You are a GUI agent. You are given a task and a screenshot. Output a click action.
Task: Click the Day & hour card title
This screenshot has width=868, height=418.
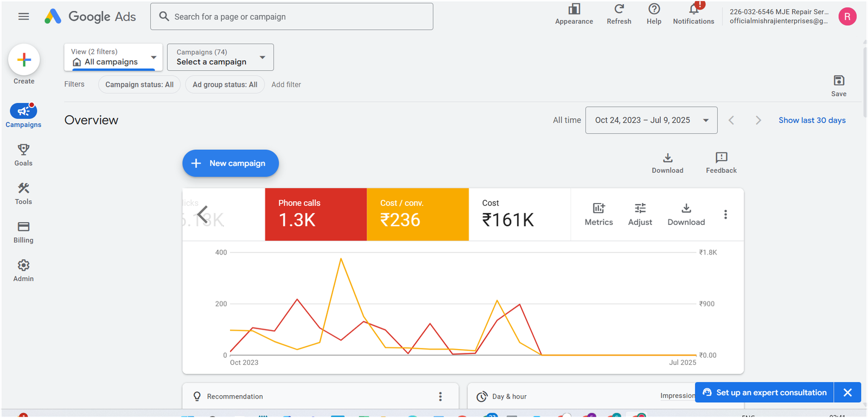coord(509,396)
